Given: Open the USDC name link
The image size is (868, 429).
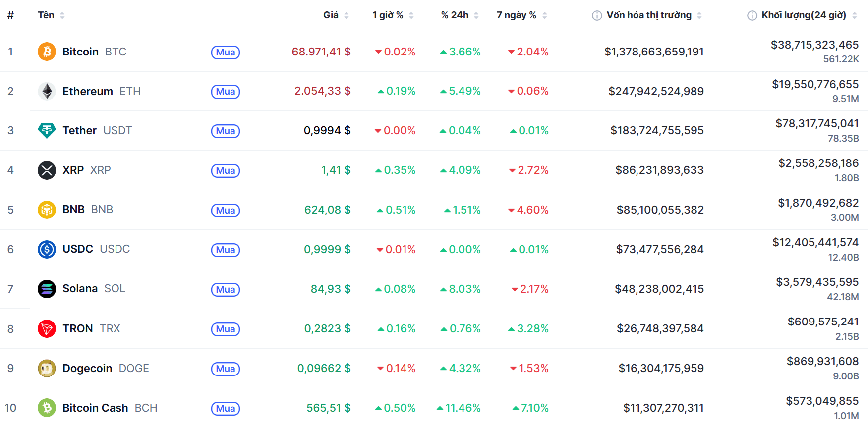Looking at the screenshot, I should tap(78, 249).
